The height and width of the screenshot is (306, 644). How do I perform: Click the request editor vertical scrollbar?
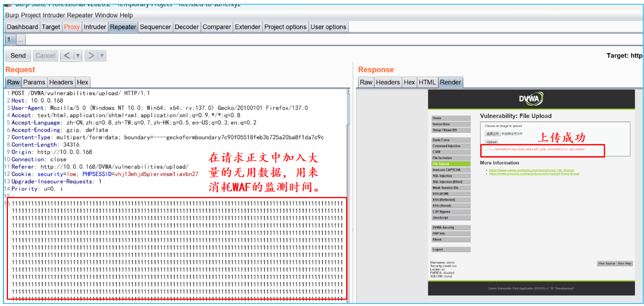348,108
